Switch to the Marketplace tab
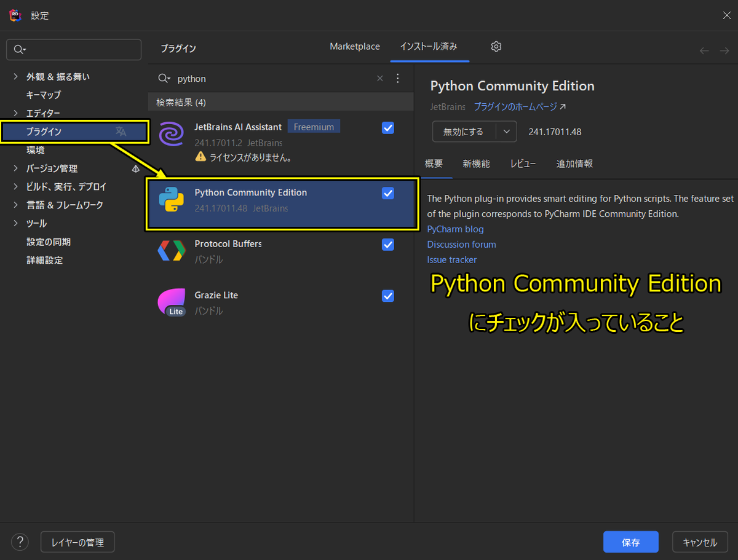 point(355,47)
